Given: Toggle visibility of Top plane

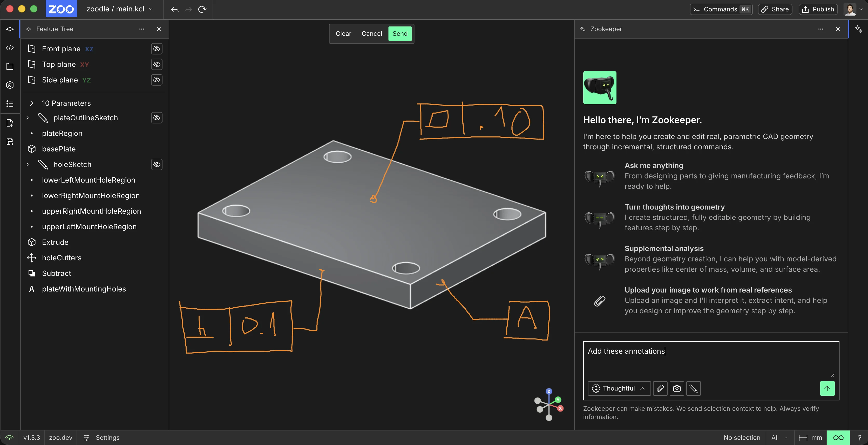Looking at the screenshot, I should coord(157,64).
